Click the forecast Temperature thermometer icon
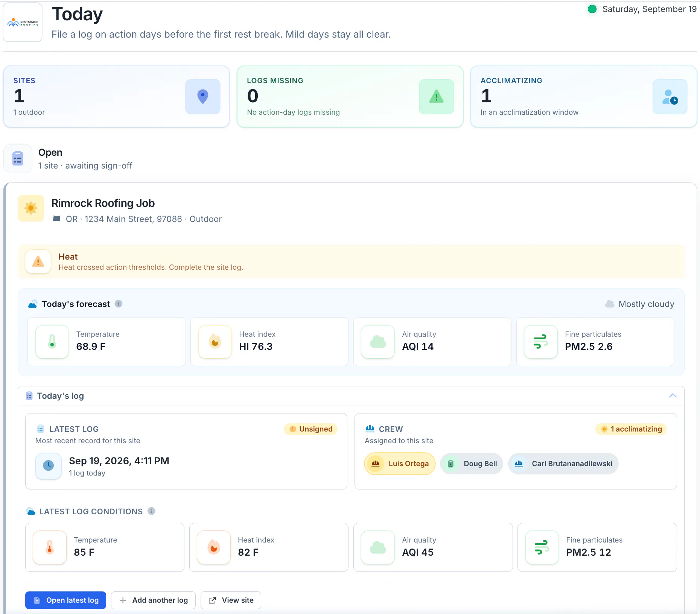 click(x=52, y=342)
